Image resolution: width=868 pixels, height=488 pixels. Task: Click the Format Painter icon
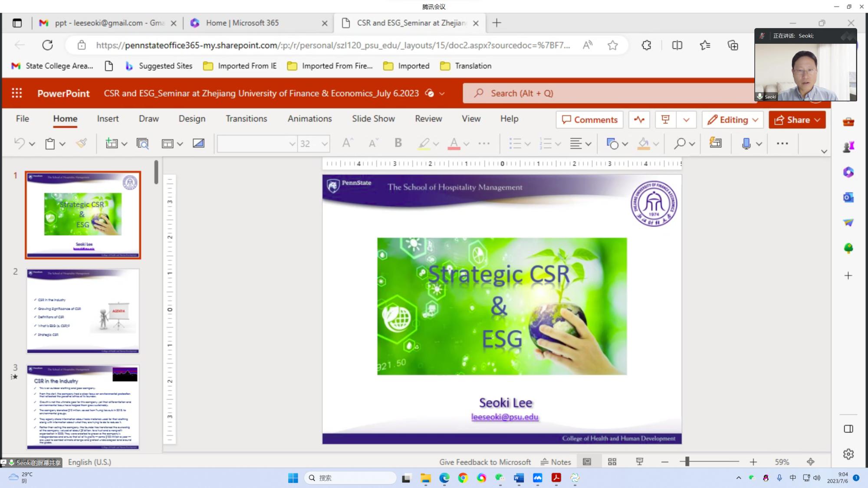tap(82, 143)
